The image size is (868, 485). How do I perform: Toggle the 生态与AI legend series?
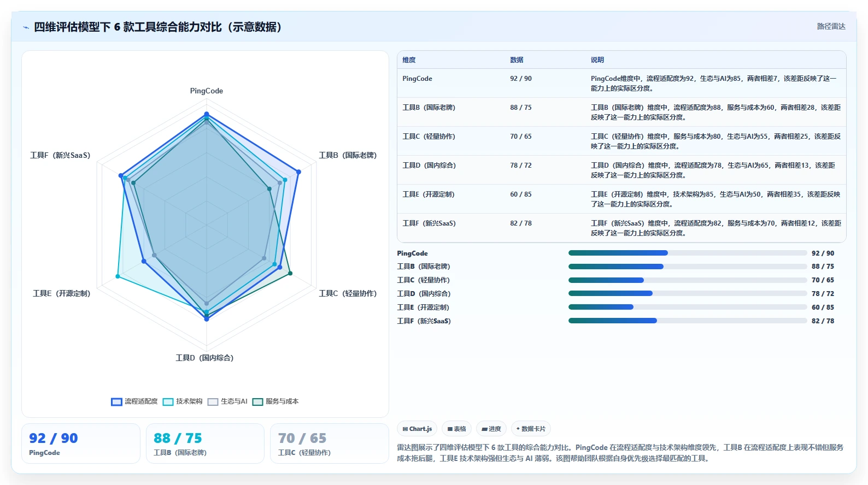pos(227,401)
